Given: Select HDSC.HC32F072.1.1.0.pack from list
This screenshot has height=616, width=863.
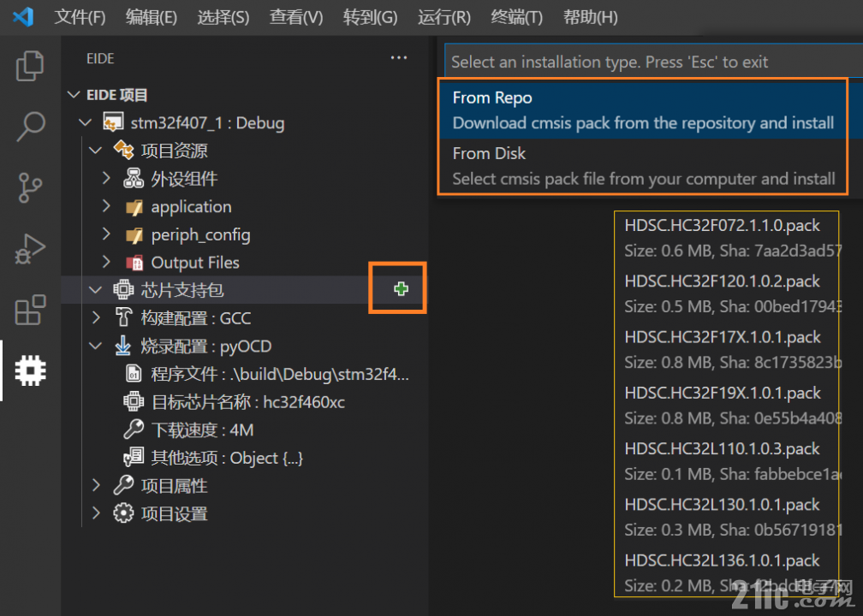Looking at the screenshot, I should [x=727, y=238].
